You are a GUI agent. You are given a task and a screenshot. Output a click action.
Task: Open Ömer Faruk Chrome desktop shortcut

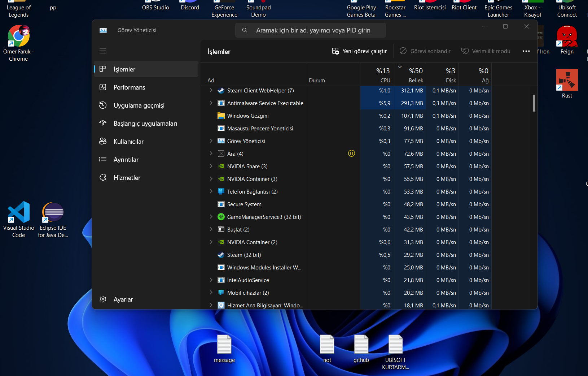point(19,43)
